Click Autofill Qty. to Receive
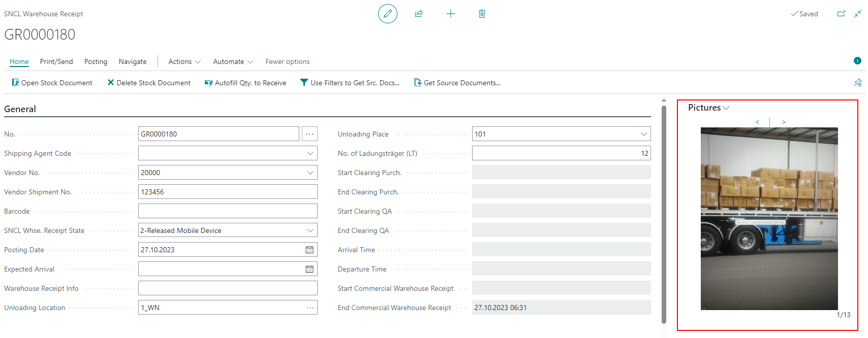 coord(245,83)
